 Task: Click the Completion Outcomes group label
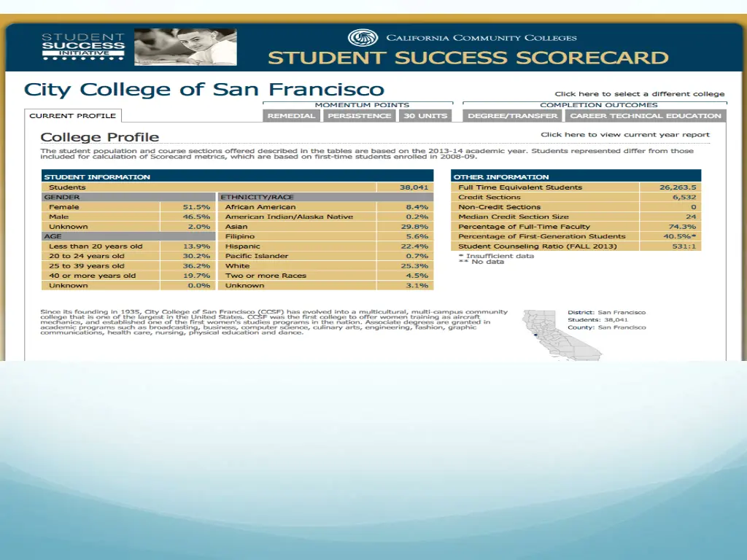click(x=598, y=105)
